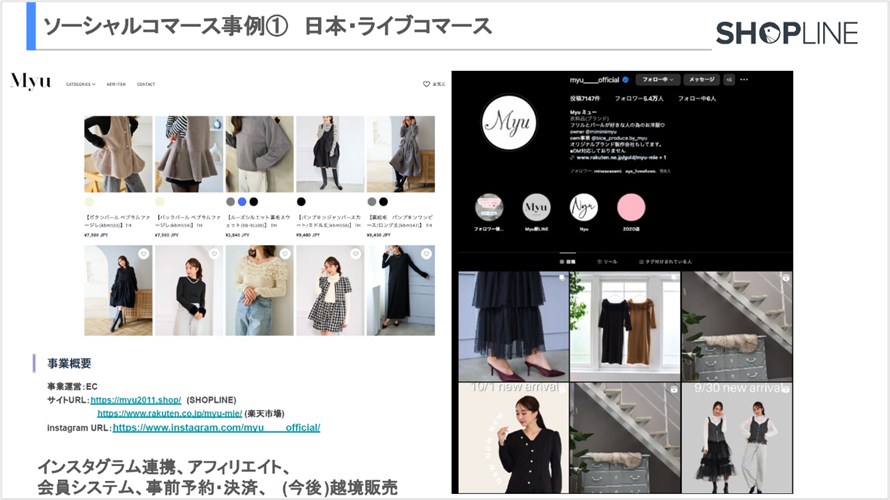Screen dimensions: 890x500
Task: Open the パンプキンジャンパースカート product image
Action: (330, 154)
